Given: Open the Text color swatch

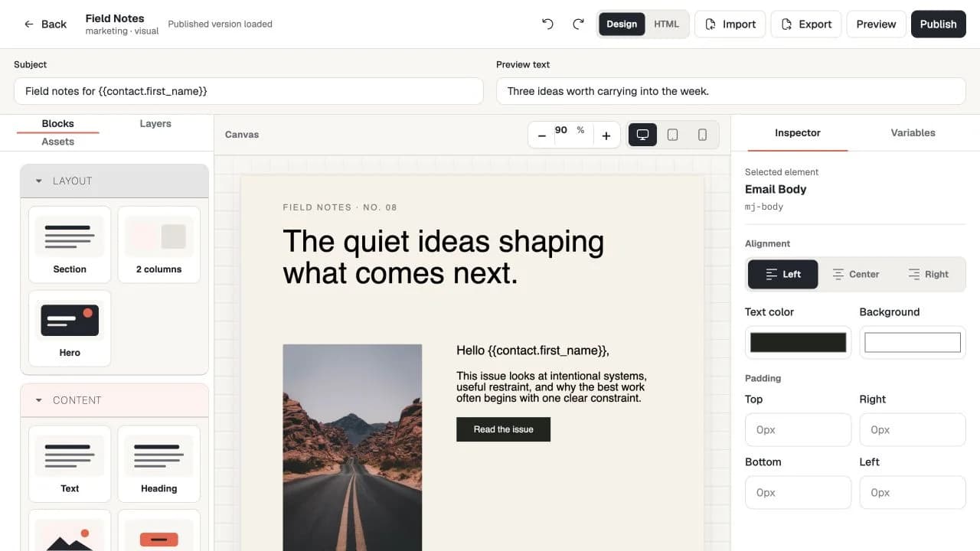Looking at the screenshot, I should tap(798, 342).
